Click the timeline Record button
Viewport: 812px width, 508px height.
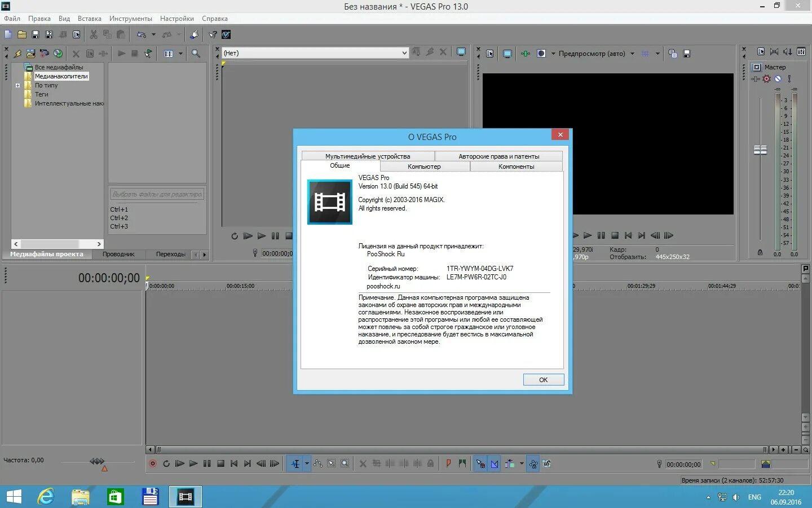pyautogui.click(x=152, y=463)
